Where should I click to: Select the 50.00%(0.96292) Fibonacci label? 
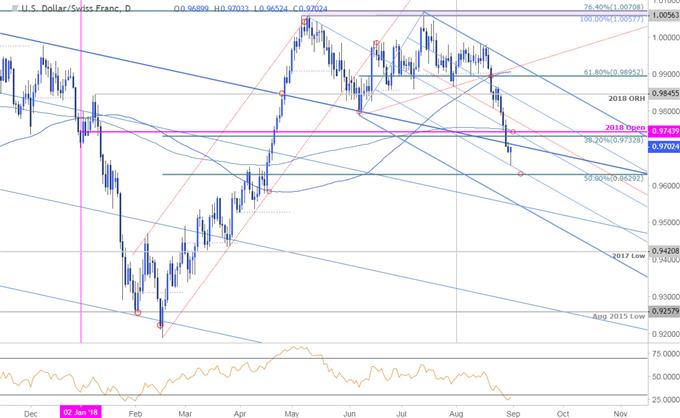614,178
